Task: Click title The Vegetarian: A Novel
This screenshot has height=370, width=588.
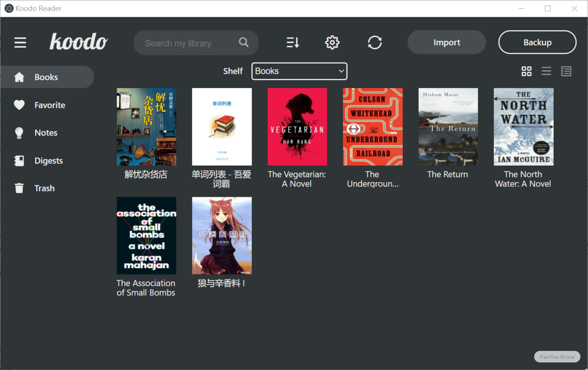Action: pyautogui.click(x=297, y=179)
